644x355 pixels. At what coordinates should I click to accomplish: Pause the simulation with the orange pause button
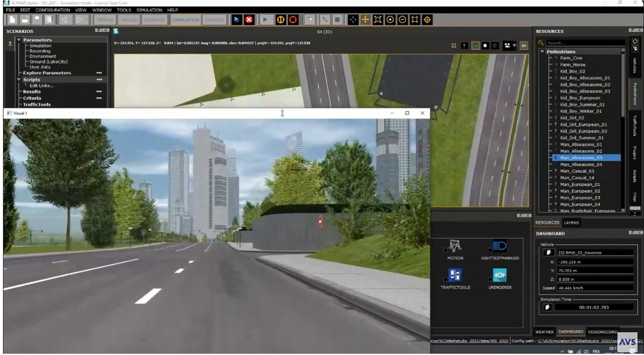pyautogui.click(x=281, y=20)
